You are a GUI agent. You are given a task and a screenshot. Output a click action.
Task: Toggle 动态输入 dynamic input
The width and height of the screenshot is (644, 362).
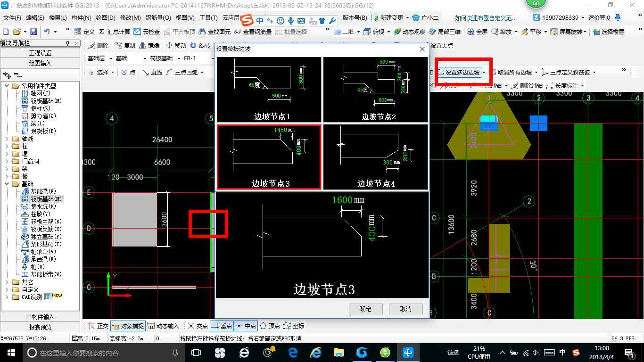pyautogui.click(x=163, y=326)
